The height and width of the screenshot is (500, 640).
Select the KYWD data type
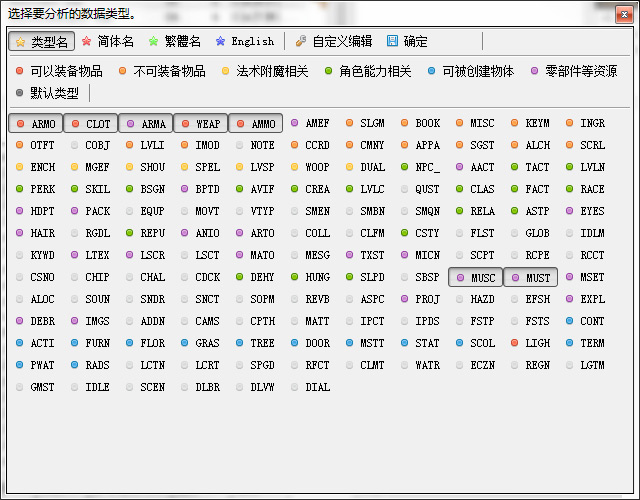tap(36, 255)
